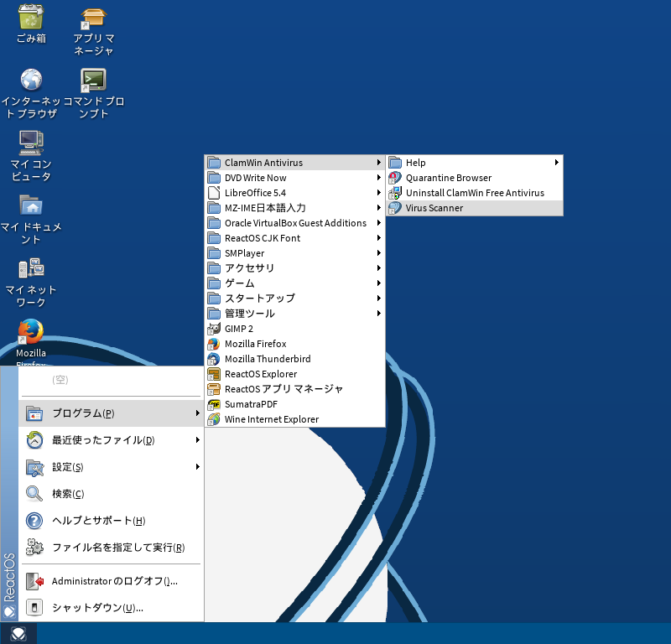Open the アクセサリ folder menu entry
Screen dimensions: 671x644
(294, 268)
